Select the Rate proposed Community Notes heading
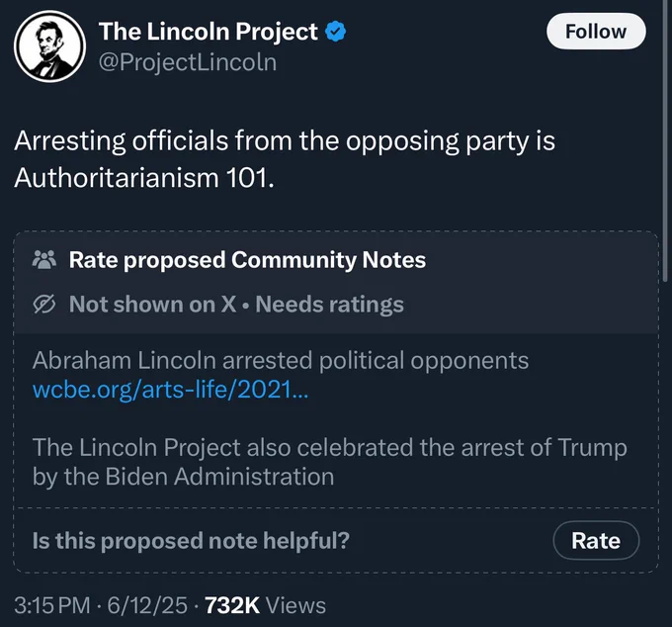This screenshot has height=627, width=672. 247,260
